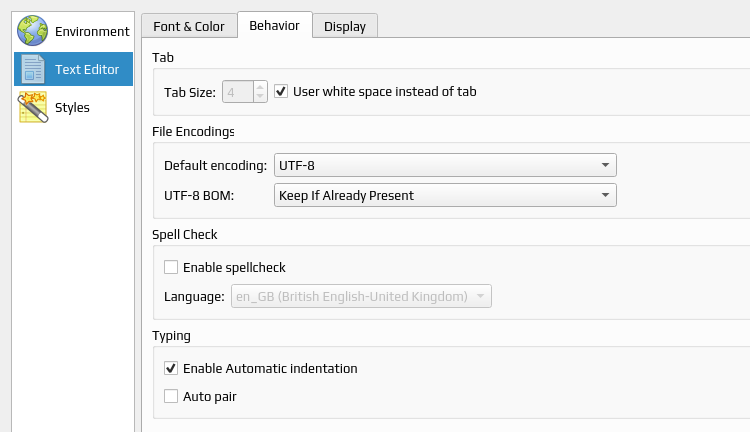Open the Styles magic wand icon
This screenshot has height=432, width=750.
[x=33, y=107]
